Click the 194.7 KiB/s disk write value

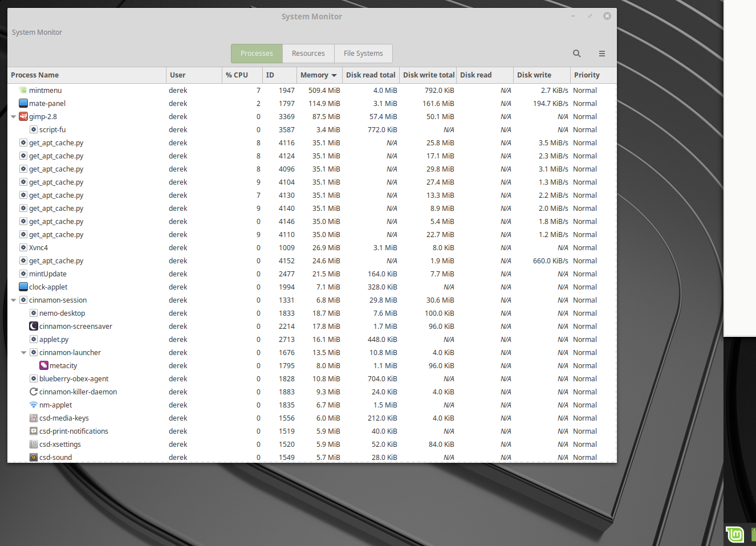coord(551,103)
